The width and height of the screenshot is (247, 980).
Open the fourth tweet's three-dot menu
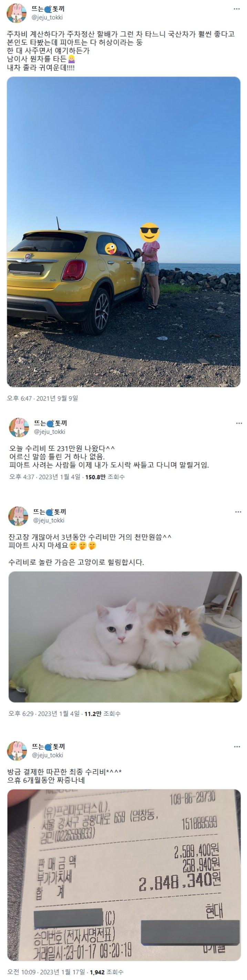[237, 747]
